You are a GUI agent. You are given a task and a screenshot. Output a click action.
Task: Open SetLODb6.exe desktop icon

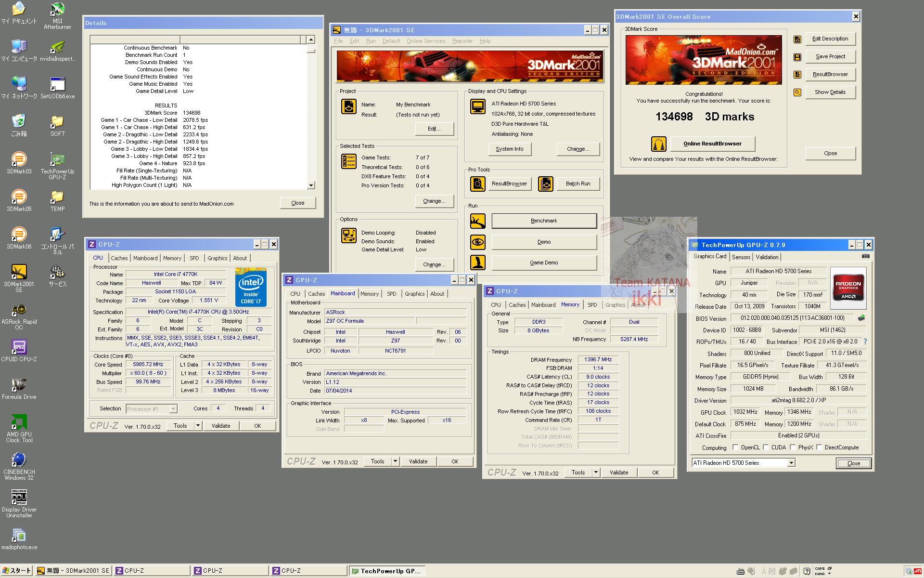57,88
